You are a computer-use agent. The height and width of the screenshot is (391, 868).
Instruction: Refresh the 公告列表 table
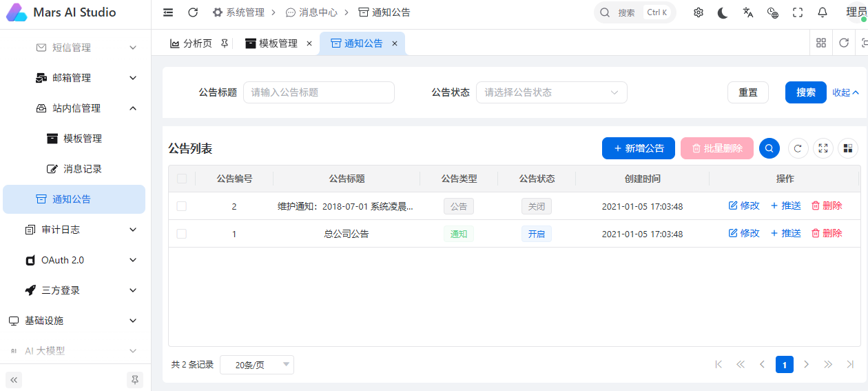click(x=798, y=148)
